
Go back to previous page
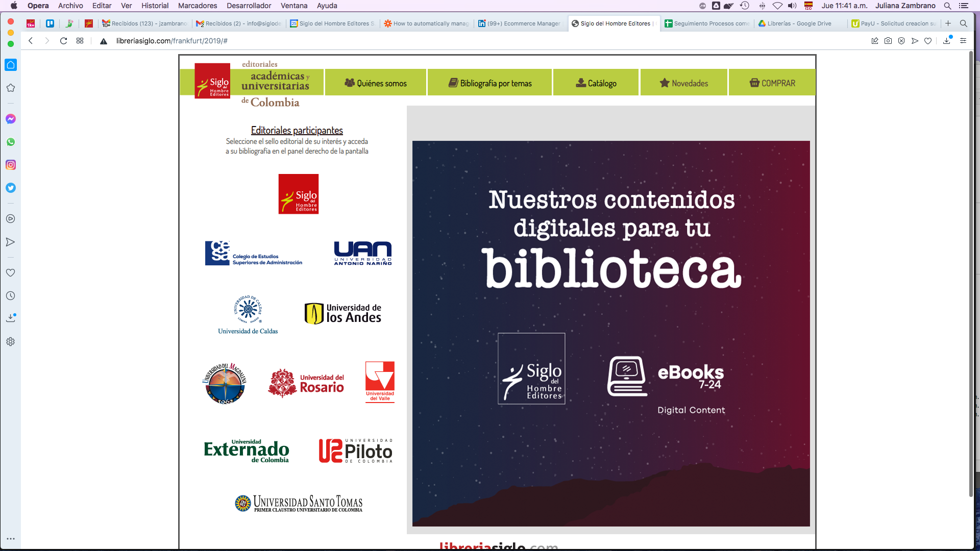coord(31,41)
